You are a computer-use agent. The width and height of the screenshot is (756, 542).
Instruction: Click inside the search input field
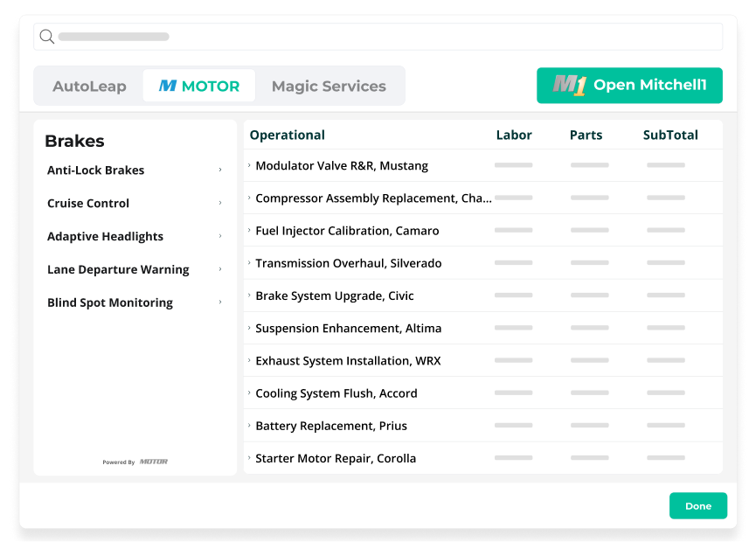click(x=378, y=37)
